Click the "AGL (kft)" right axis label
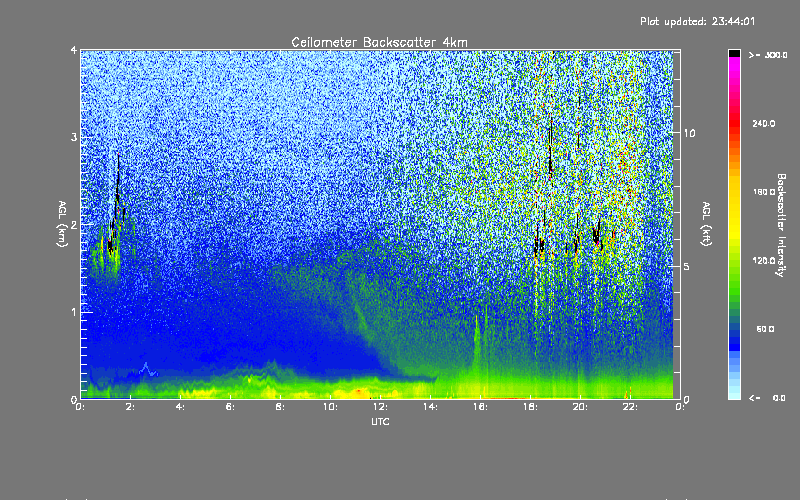Image resolution: width=800 pixels, height=500 pixels. tap(707, 224)
